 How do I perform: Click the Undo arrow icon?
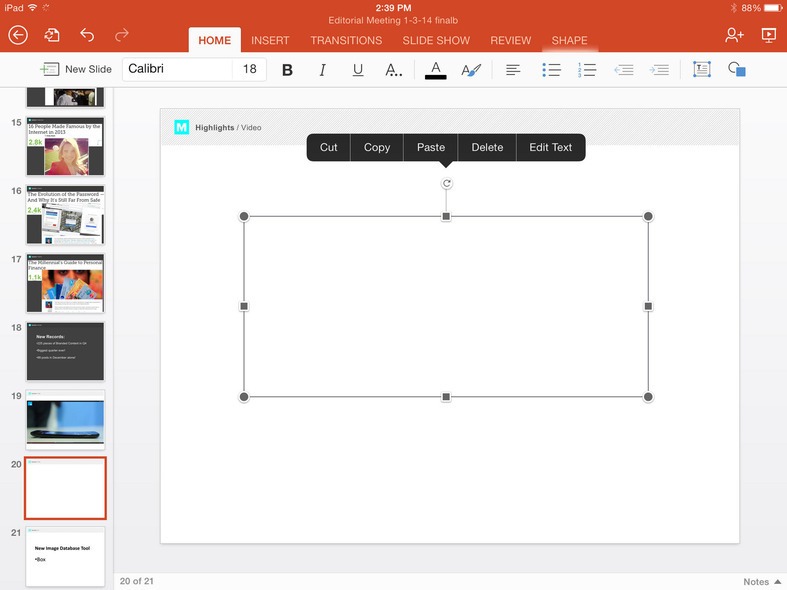tap(87, 35)
